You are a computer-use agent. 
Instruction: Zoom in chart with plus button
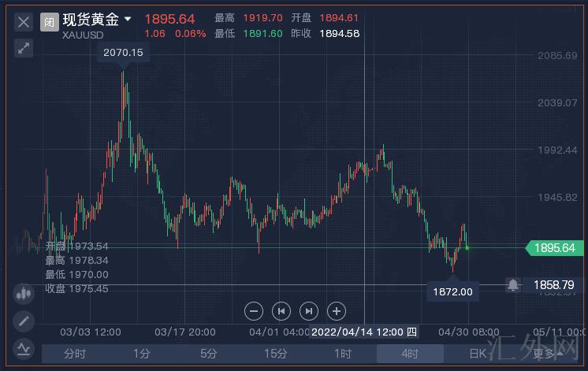tap(337, 310)
